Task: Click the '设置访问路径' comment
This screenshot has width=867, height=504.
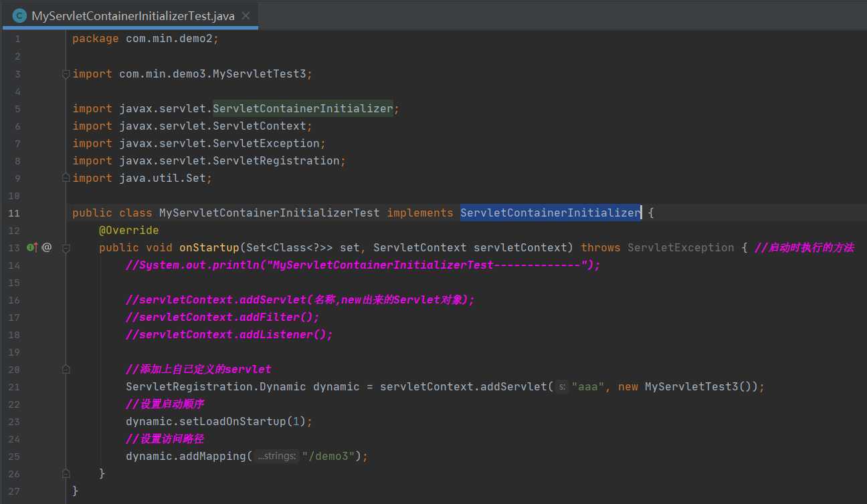Action: pyautogui.click(x=165, y=438)
